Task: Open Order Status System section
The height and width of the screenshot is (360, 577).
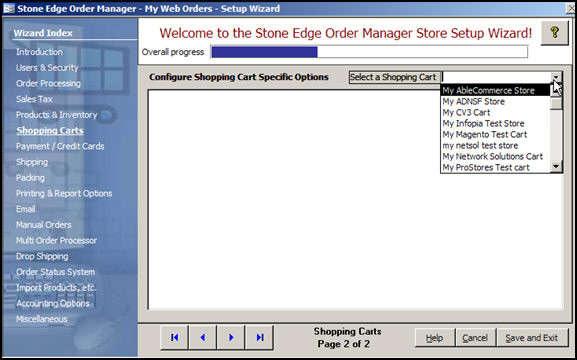Action: [56, 272]
